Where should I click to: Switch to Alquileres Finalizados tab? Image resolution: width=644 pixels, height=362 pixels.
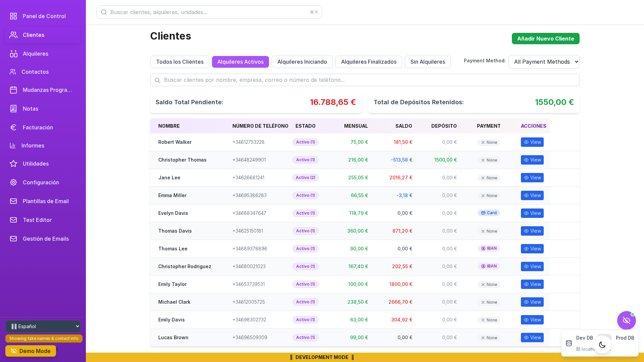pyautogui.click(x=369, y=62)
